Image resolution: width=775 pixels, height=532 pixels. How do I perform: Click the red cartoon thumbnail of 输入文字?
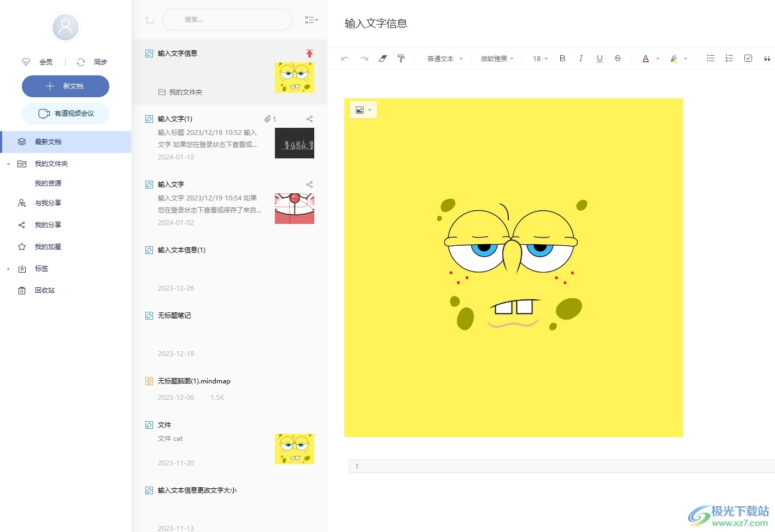coord(295,209)
